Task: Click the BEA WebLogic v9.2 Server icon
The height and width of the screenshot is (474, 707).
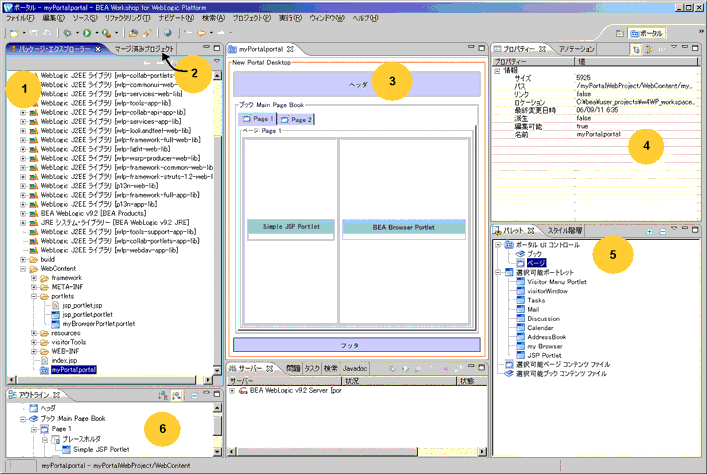Action: pos(243,391)
